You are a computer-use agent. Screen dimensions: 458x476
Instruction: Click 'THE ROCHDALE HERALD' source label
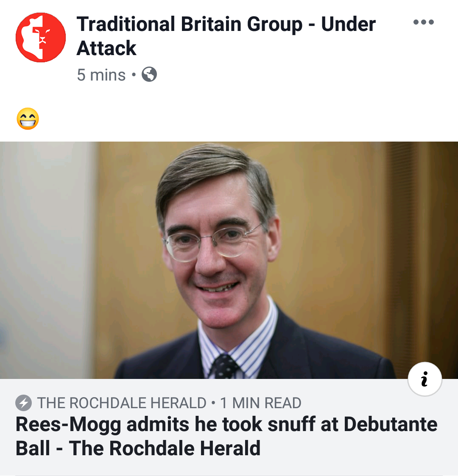click(x=122, y=403)
